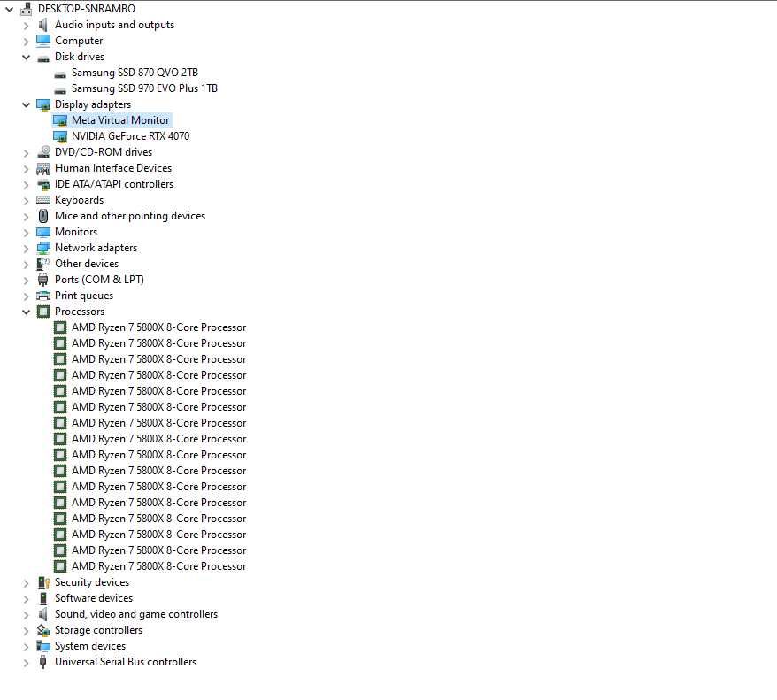The height and width of the screenshot is (700, 777).
Task: Click the DVD/CD-ROM drives disc icon
Action: click(43, 152)
